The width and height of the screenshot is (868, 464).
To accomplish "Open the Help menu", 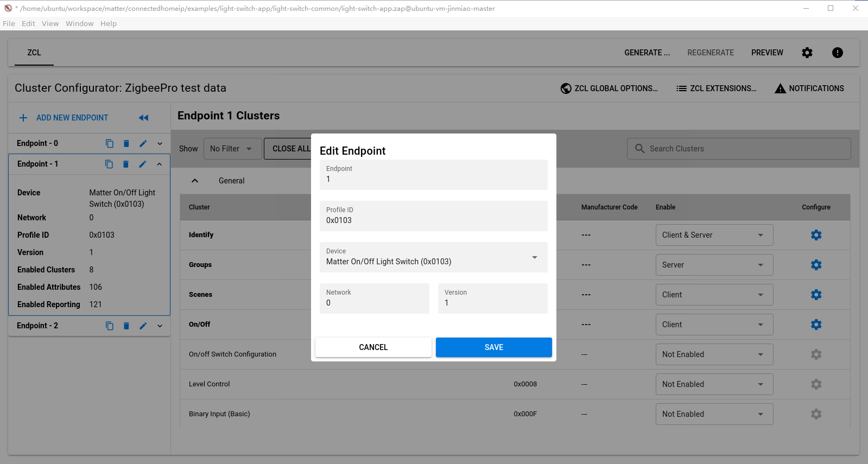I will tap(109, 23).
